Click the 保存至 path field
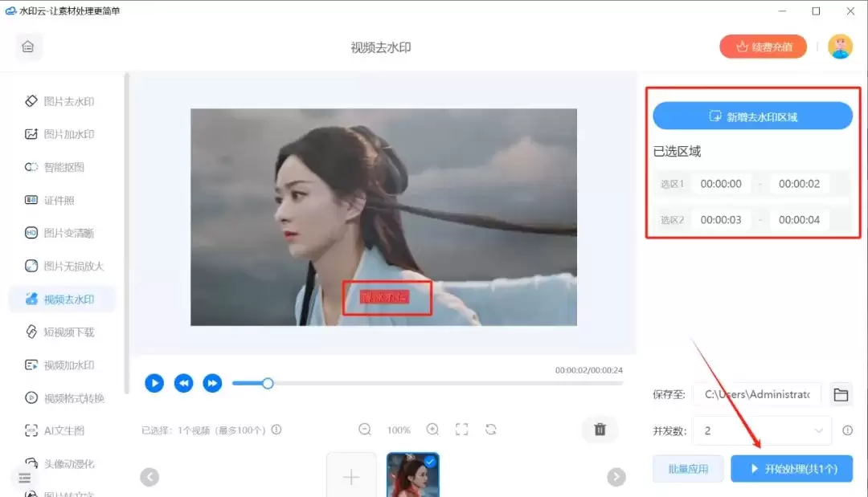868x497 pixels. pyautogui.click(x=757, y=394)
